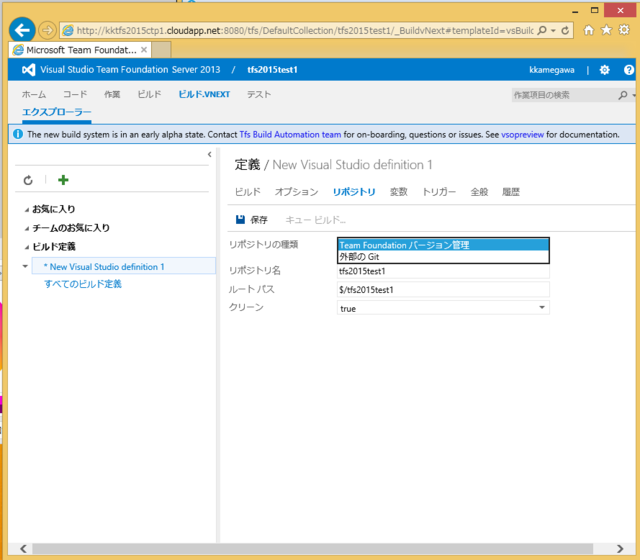Click the browser back arrow button
640x560 pixels.
pyautogui.click(x=22, y=30)
